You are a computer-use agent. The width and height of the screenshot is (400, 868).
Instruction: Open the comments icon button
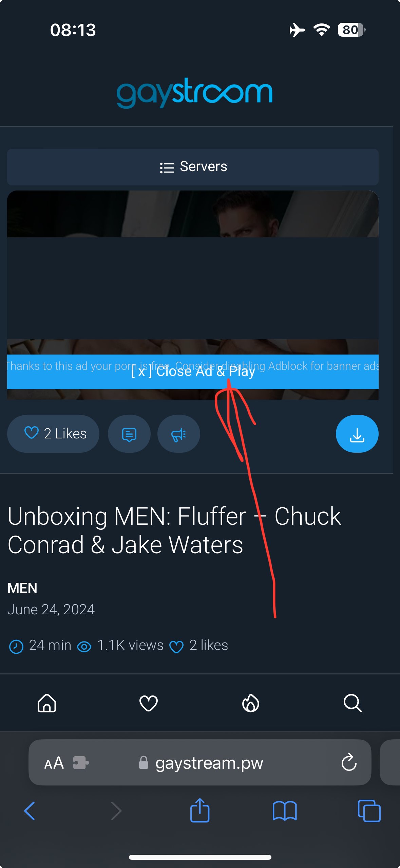point(129,434)
